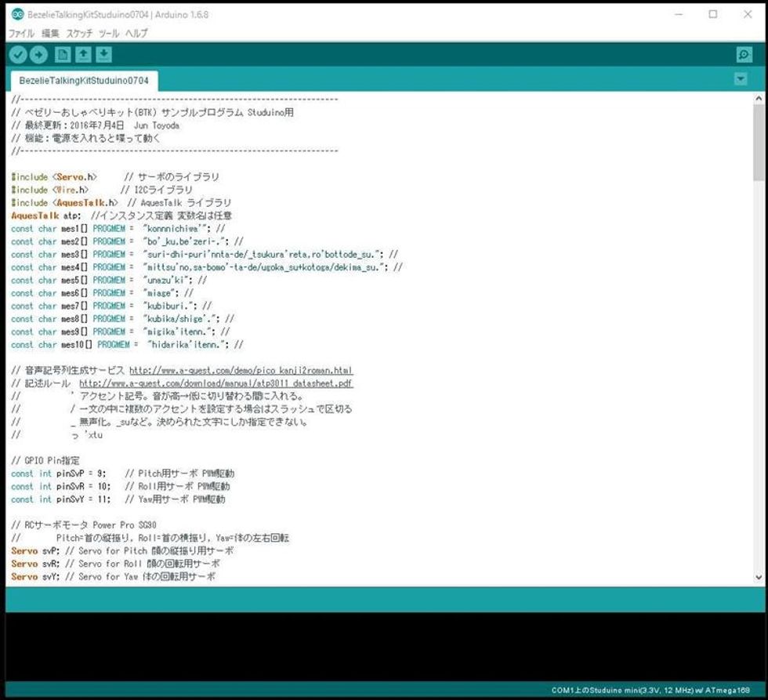768x700 pixels.
Task: Click the Arduino logo in title bar
Action: pos(16,14)
